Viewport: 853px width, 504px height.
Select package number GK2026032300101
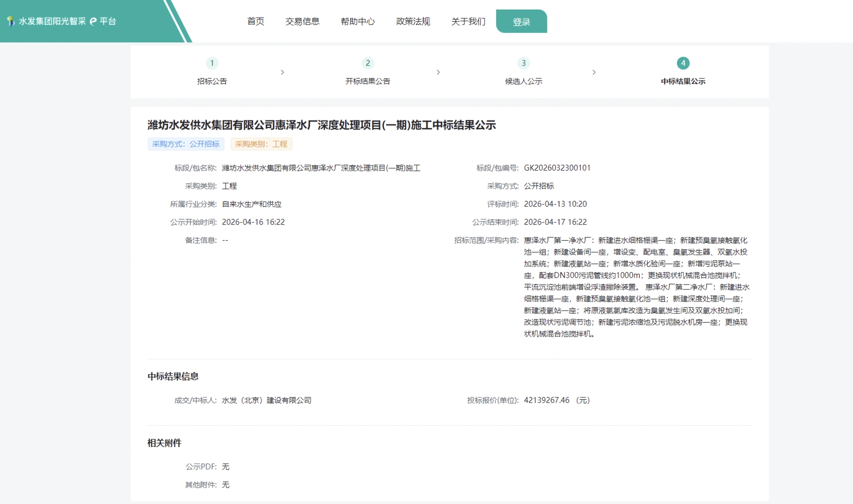pyautogui.click(x=557, y=168)
